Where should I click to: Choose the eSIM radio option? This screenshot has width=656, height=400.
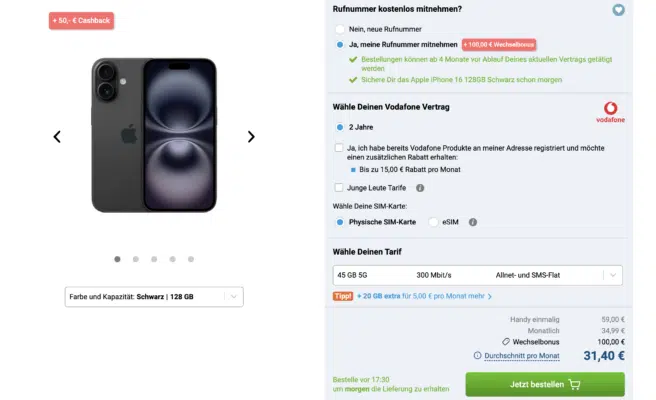pos(433,222)
